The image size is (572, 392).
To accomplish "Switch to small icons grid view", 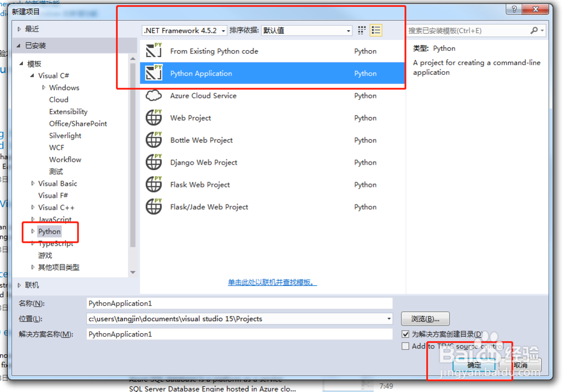I will (362, 30).
